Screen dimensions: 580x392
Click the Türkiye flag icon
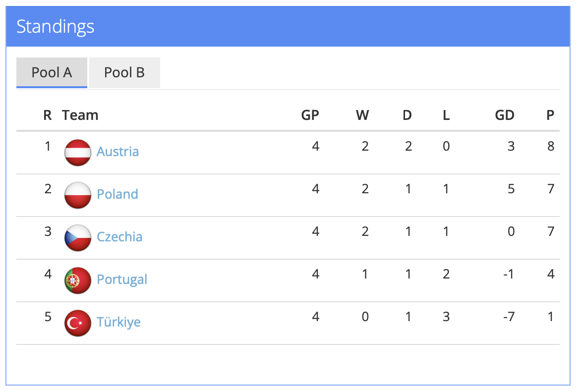coord(78,323)
